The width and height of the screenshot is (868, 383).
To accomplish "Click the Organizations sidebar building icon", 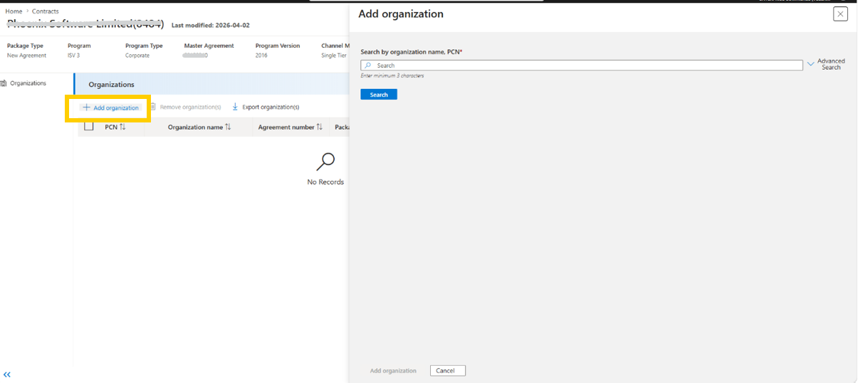I will 4,83.
